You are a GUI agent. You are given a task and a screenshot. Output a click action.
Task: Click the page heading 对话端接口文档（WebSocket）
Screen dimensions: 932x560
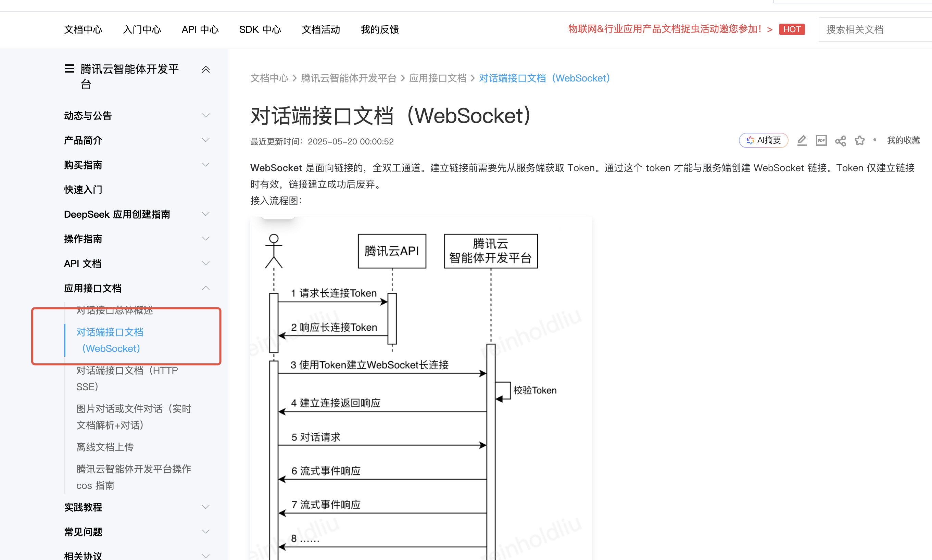(392, 115)
